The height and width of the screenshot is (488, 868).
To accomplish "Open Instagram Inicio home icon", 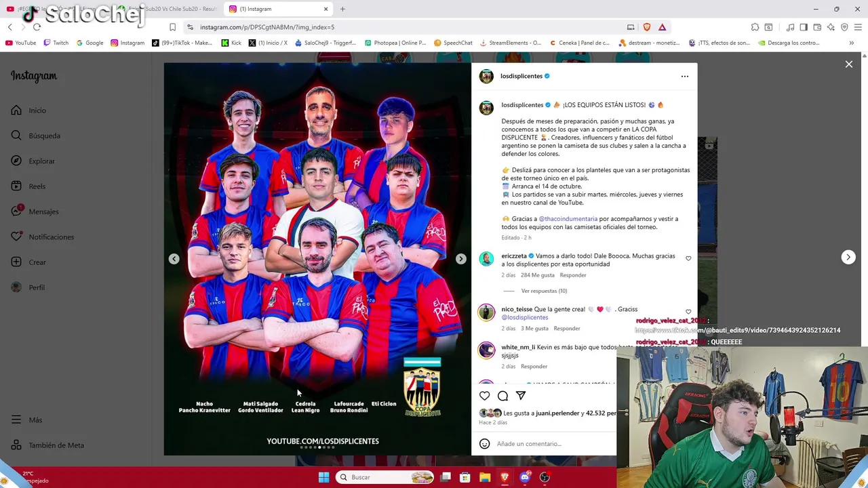I will tap(16, 110).
